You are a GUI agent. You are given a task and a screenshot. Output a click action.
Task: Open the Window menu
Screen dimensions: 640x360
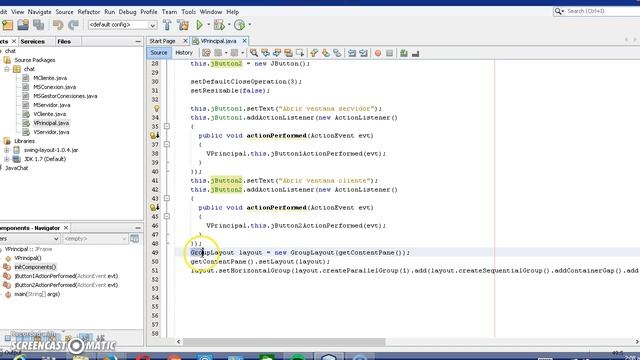point(211,12)
